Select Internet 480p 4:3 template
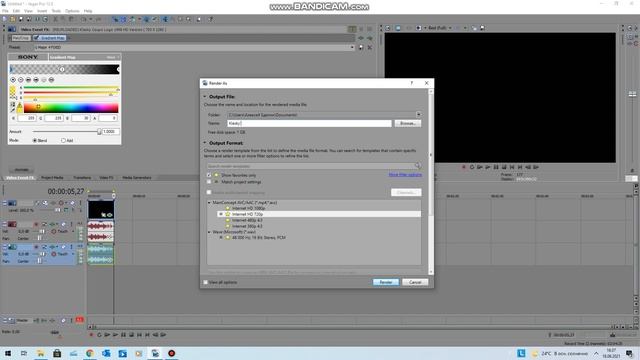Image resolution: width=640 pixels, height=360 pixels. [x=247, y=220]
